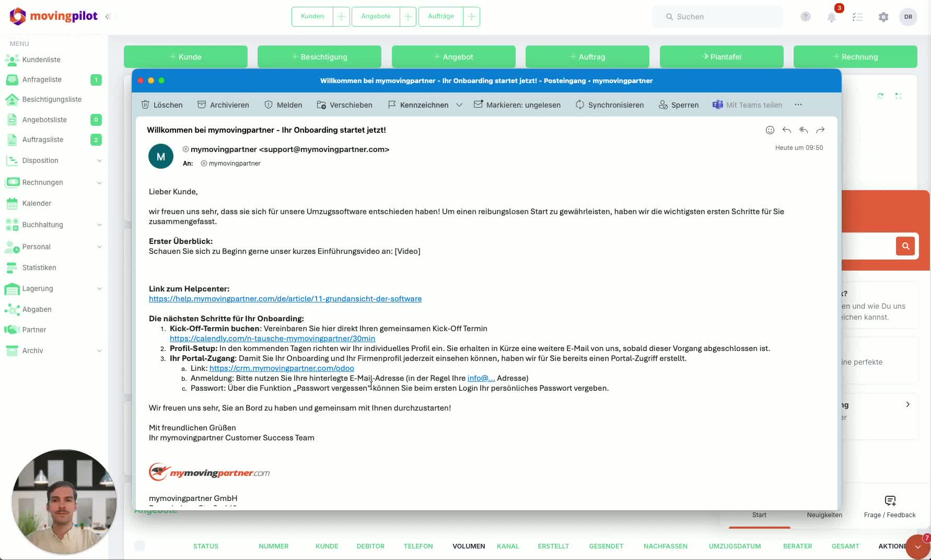The width and height of the screenshot is (931, 560).
Task: Open the orange chat bubble widget
Action: pyautogui.click(x=918, y=547)
